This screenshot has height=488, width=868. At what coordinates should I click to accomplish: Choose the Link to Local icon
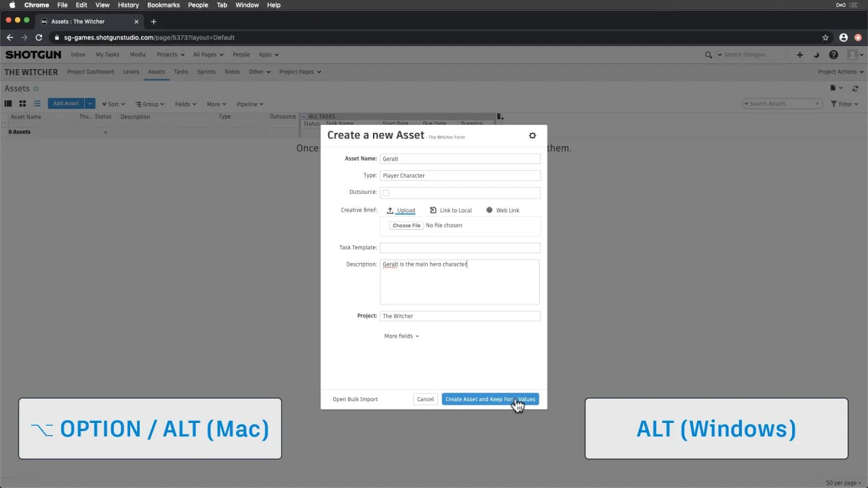point(433,210)
